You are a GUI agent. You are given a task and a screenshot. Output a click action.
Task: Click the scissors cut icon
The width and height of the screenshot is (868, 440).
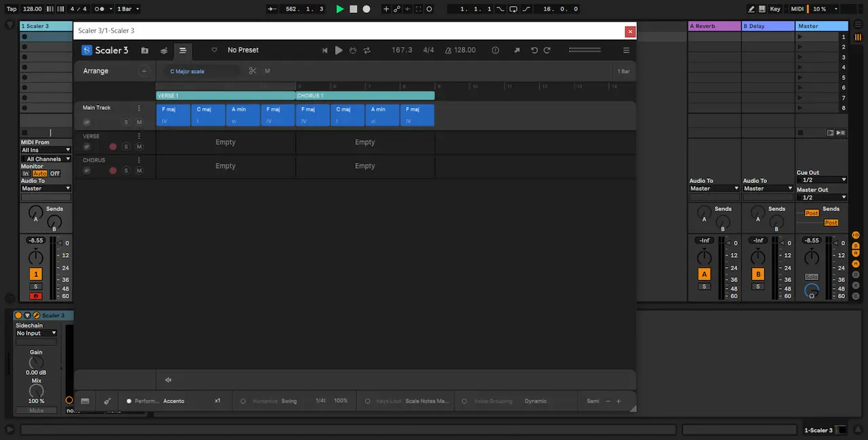[x=252, y=71]
